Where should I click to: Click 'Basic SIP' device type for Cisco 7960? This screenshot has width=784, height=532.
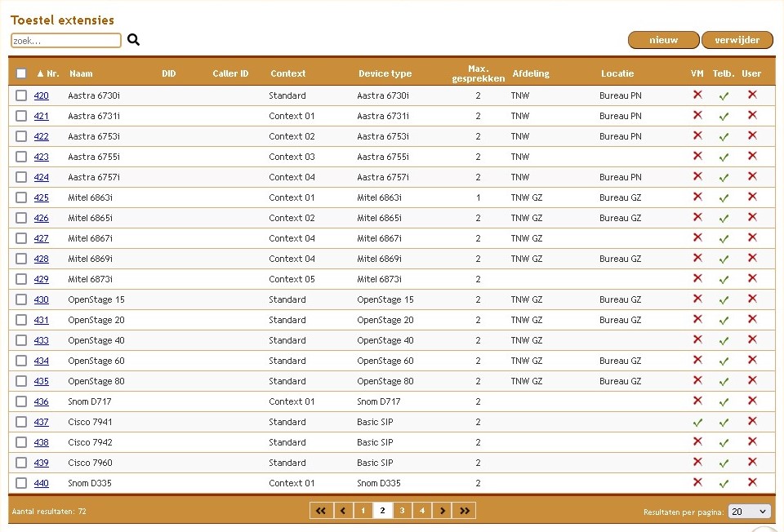point(375,463)
